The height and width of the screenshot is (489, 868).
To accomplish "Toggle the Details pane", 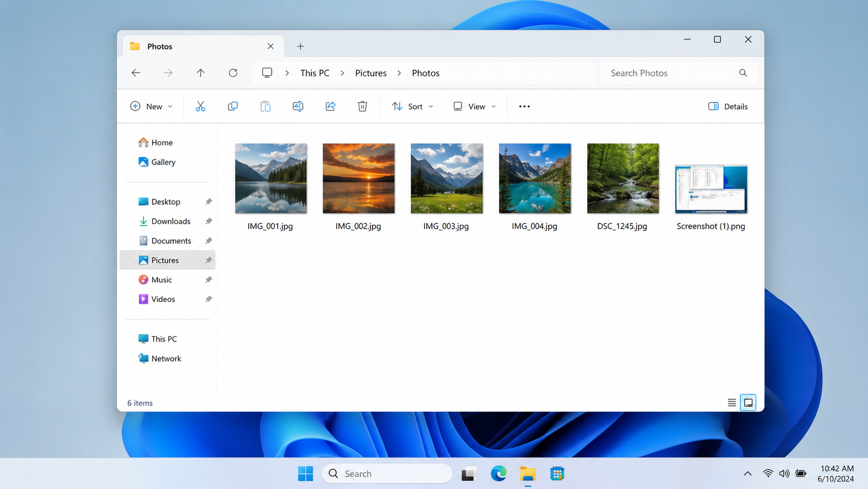I will pos(728,106).
